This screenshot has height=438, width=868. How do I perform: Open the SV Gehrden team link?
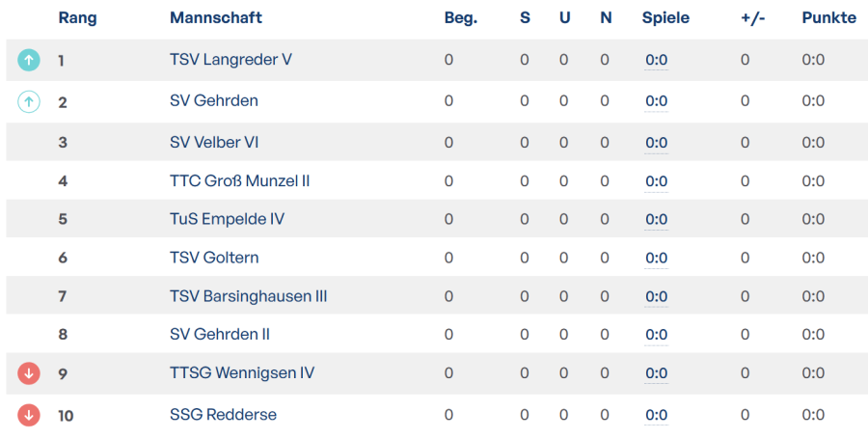click(x=214, y=100)
